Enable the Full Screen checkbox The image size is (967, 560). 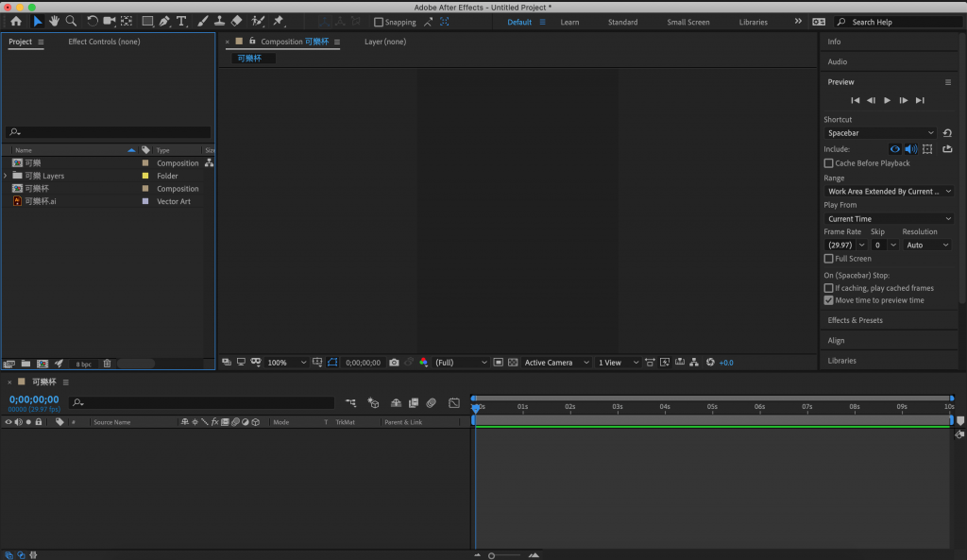pyautogui.click(x=829, y=259)
